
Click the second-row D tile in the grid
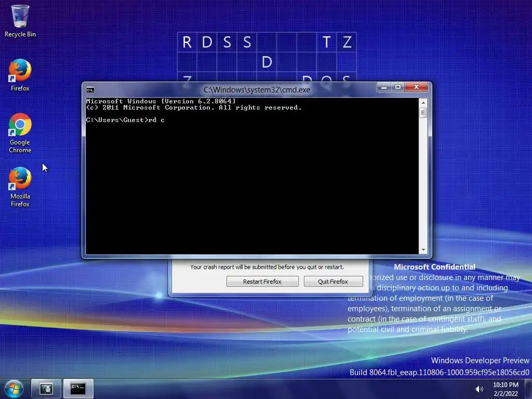[x=267, y=62]
